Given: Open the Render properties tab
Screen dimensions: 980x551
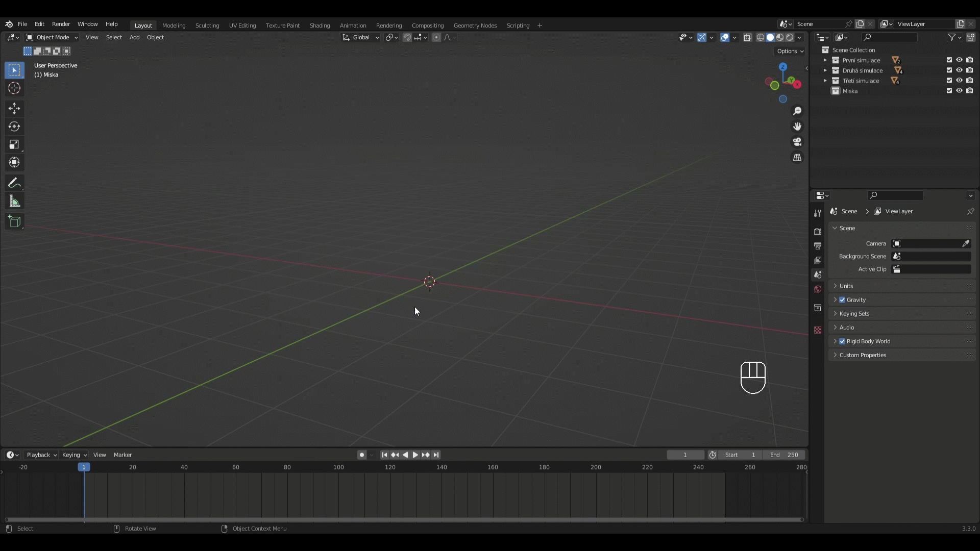Looking at the screenshot, I should tap(818, 231).
